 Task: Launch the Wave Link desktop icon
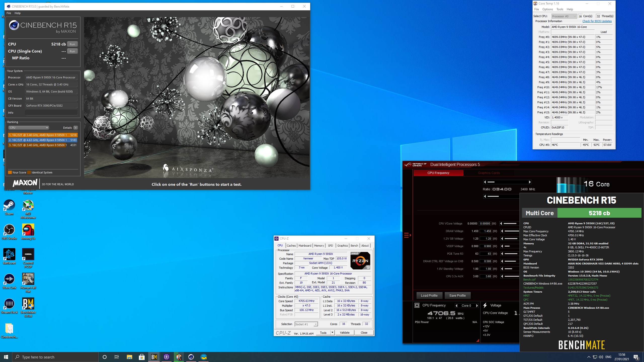coord(9,281)
